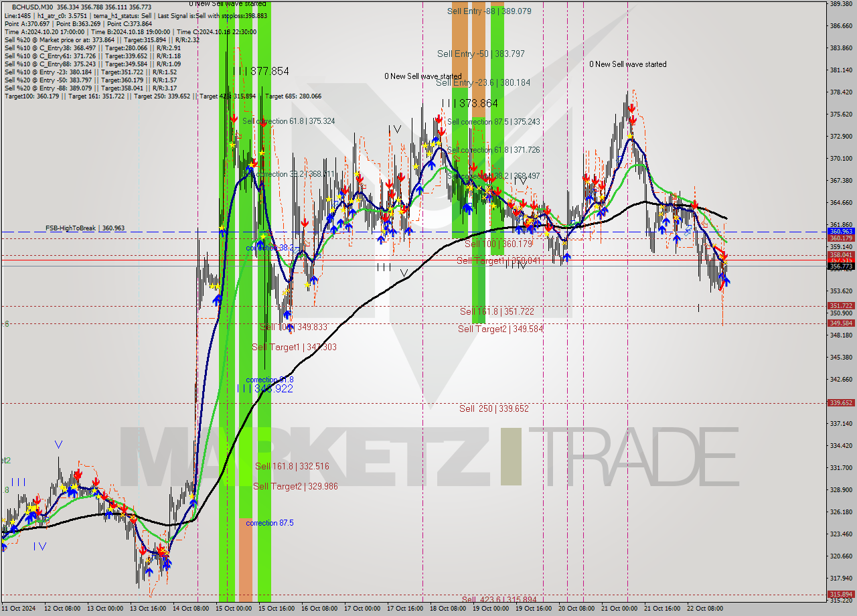The image size is (857, 616).
Task: Click the 353.620 price axis value
Action: click(842, 291)
